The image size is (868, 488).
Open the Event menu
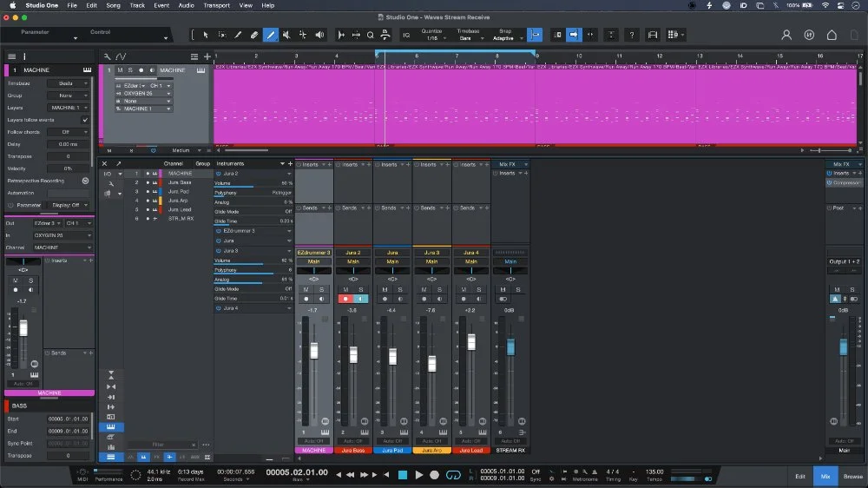161,5
